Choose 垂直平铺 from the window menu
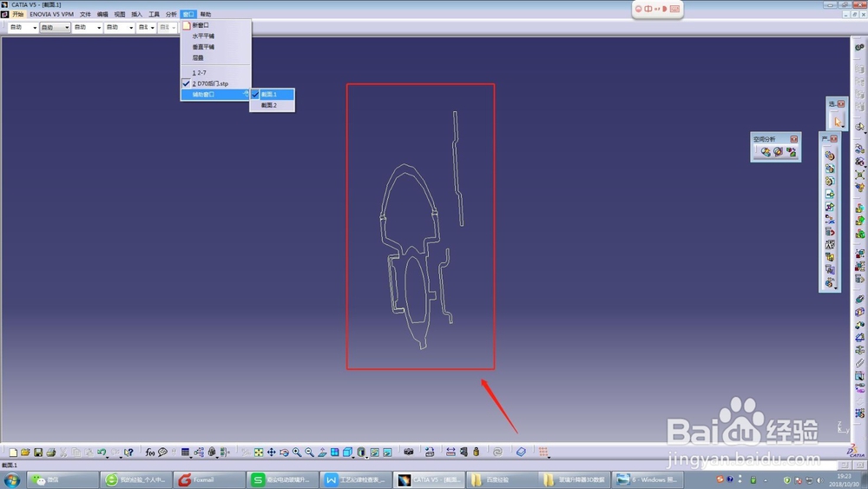The image size is (868, 489). coord(216,47)
